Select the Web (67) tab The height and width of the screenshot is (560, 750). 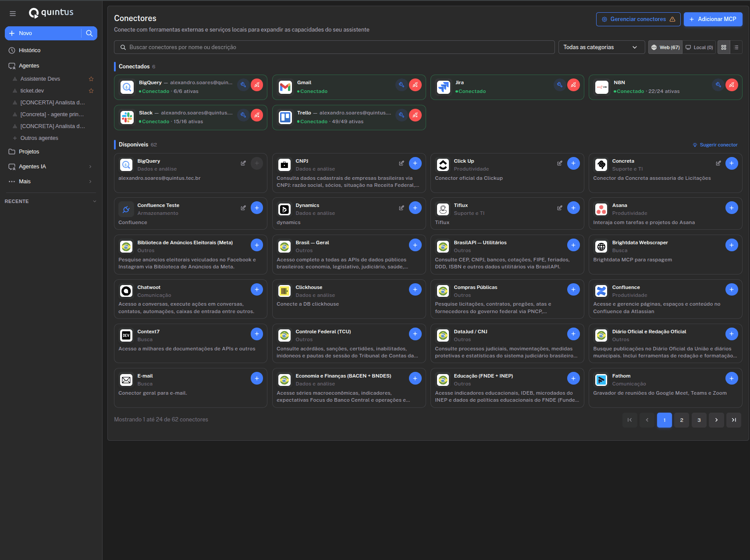point(665,47)
